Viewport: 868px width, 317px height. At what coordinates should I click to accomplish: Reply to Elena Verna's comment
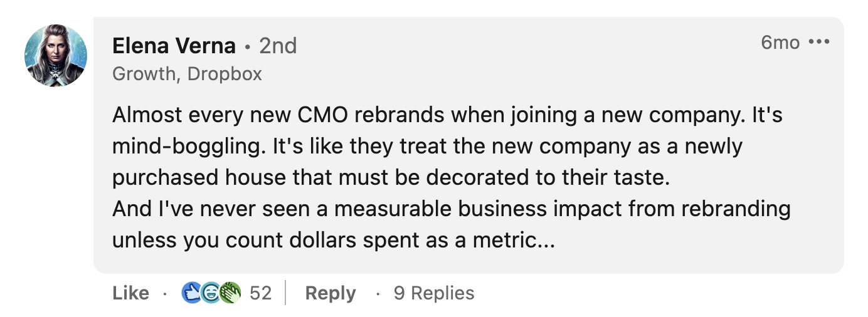click(331, 293)
